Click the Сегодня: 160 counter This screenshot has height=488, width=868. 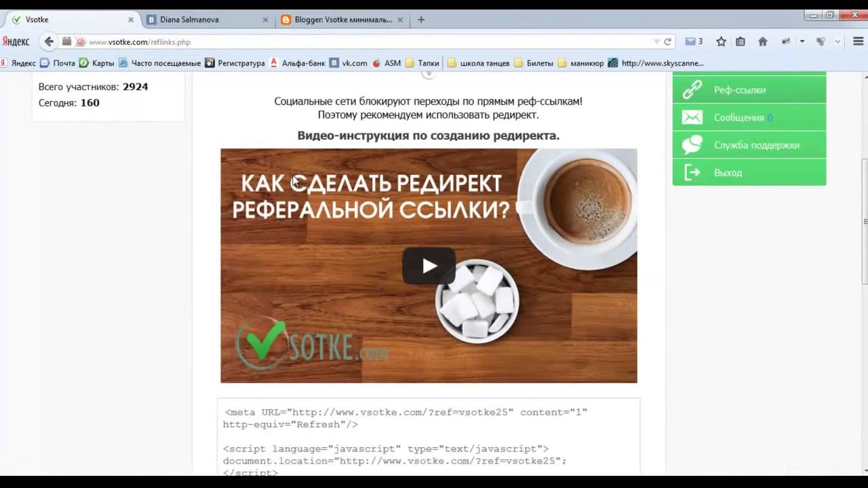[69, 103]
